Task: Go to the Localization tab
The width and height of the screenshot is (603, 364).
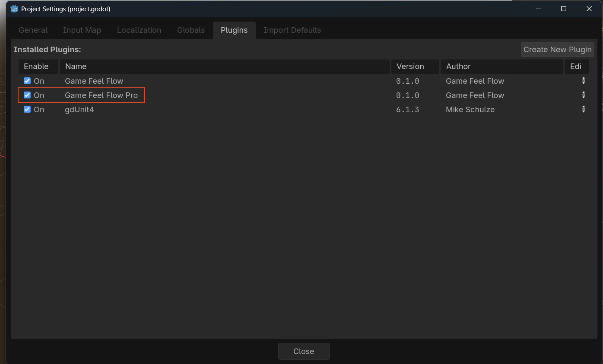Action: (x=139, y=30)
